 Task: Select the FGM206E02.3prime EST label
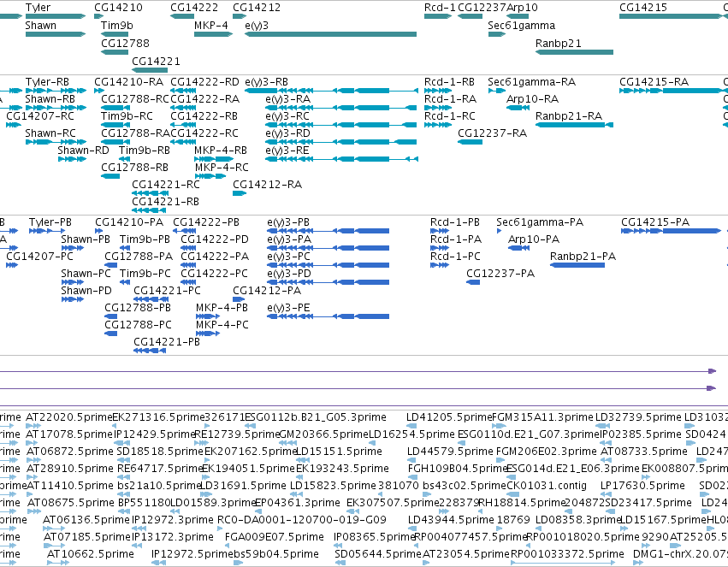545,451
